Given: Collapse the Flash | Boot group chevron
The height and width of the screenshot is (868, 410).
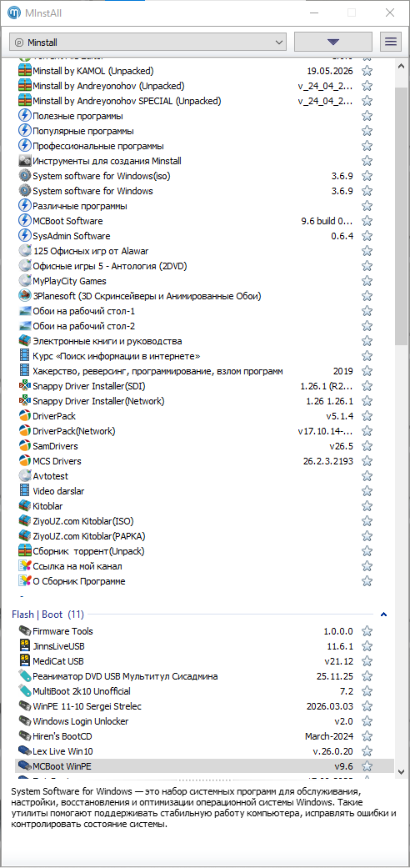Looking at the screenshot, I should tap(383, 615).
